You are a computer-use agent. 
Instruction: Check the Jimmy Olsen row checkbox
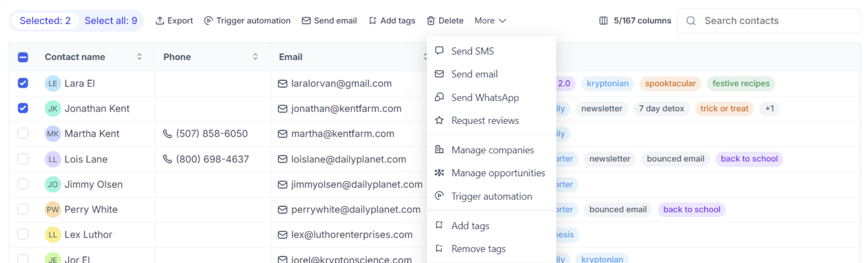tap(23, 184)
